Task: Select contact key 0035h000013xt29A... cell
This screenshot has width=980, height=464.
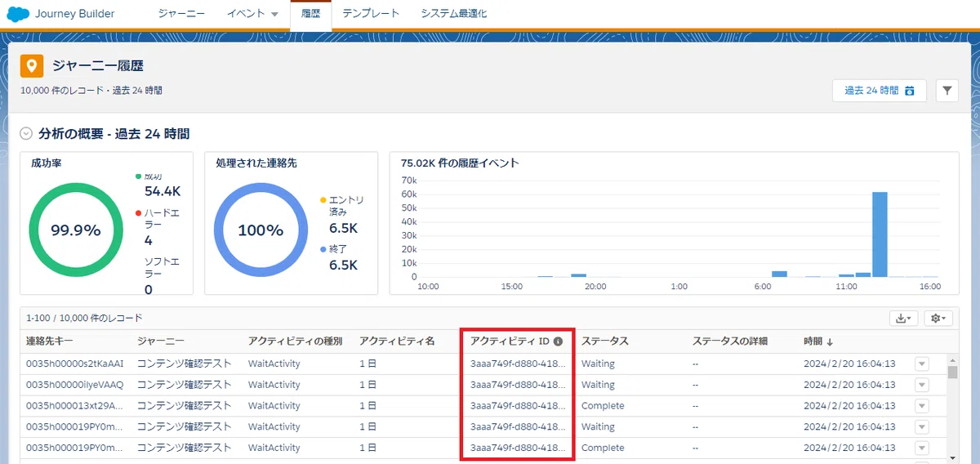Action: [x=75, y=406]
